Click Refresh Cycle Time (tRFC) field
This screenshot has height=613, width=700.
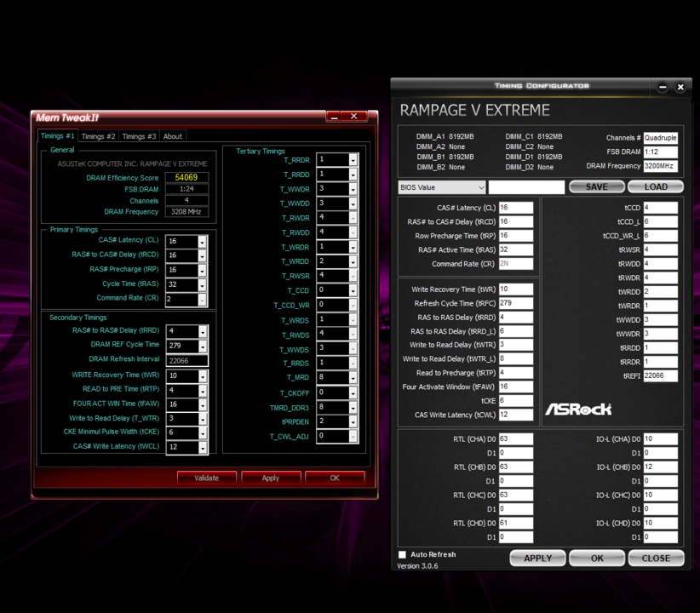(515, 303)
